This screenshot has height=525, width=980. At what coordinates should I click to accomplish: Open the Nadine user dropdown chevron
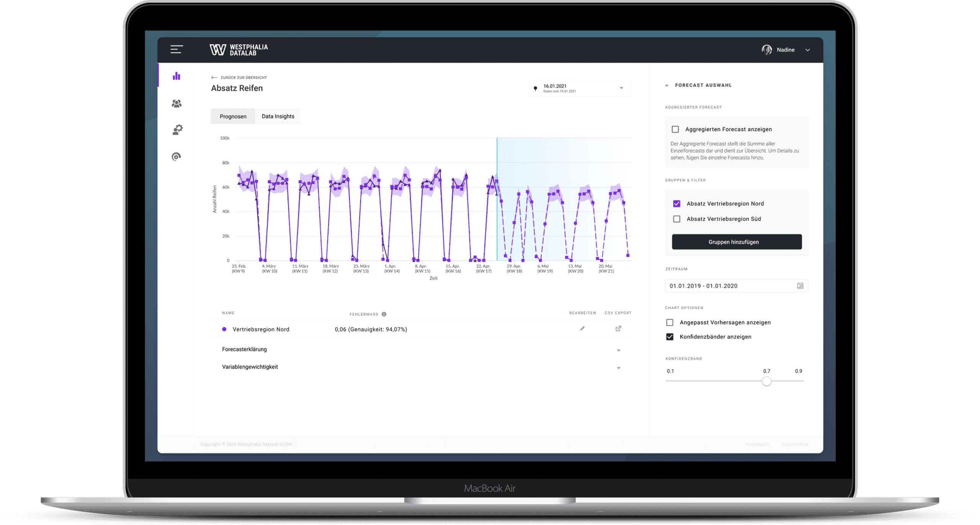[808, 50]
